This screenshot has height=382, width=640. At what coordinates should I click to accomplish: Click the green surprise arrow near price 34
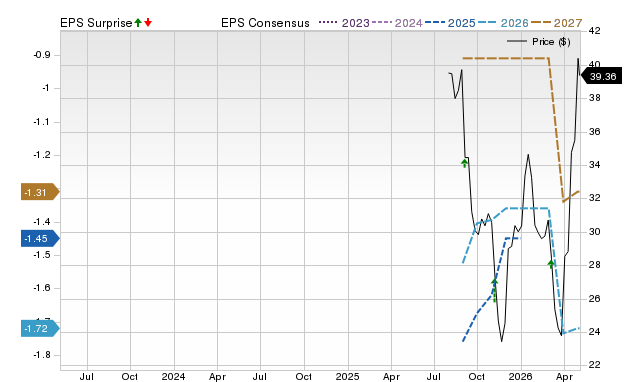[464, 163]
